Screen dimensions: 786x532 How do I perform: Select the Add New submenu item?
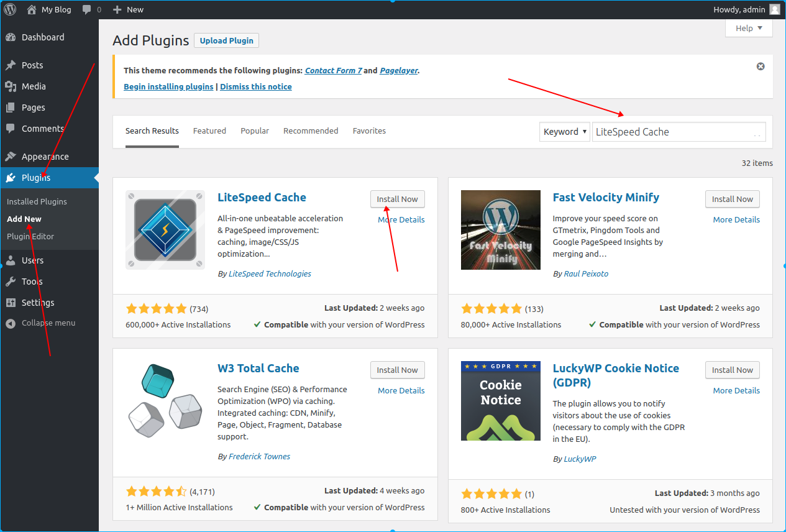coord(24,219)
